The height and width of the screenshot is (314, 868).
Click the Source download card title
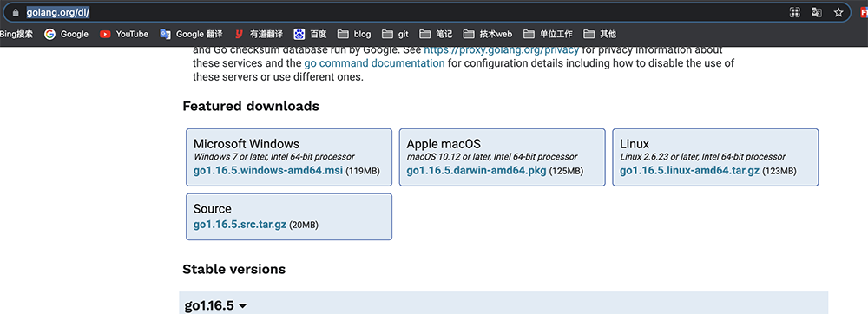tap(213, 209)
